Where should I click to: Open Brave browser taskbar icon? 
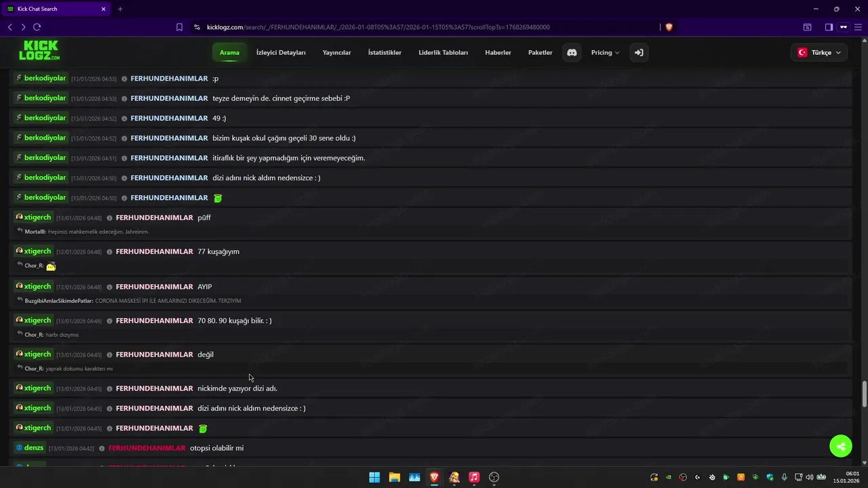tap(434, 477)
